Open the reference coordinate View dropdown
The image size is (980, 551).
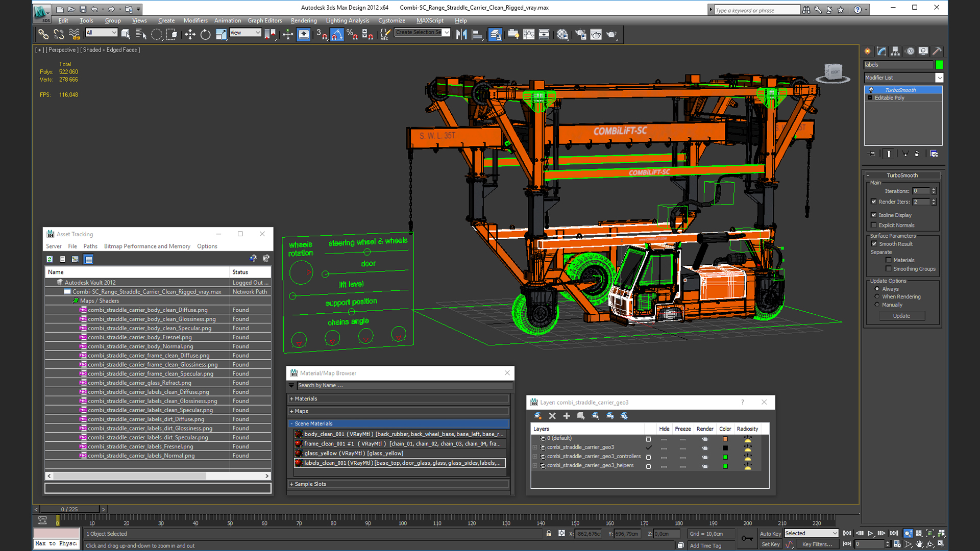(x=246, y=33)
